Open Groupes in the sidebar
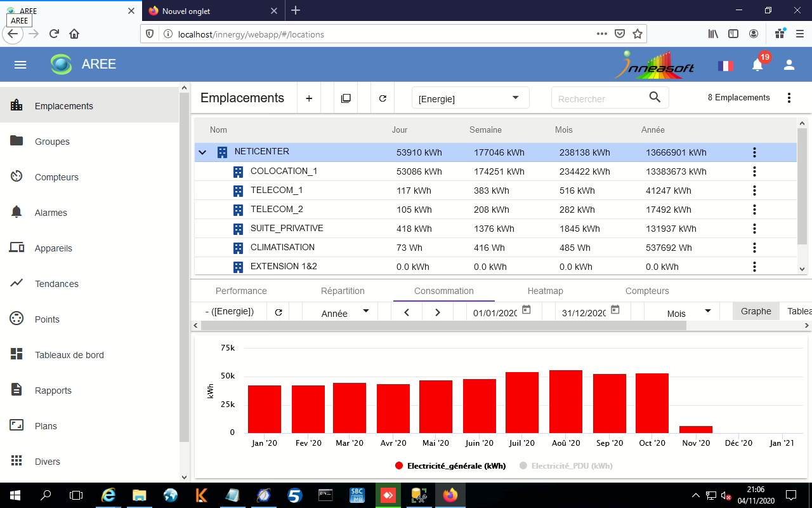 point(89,142)
